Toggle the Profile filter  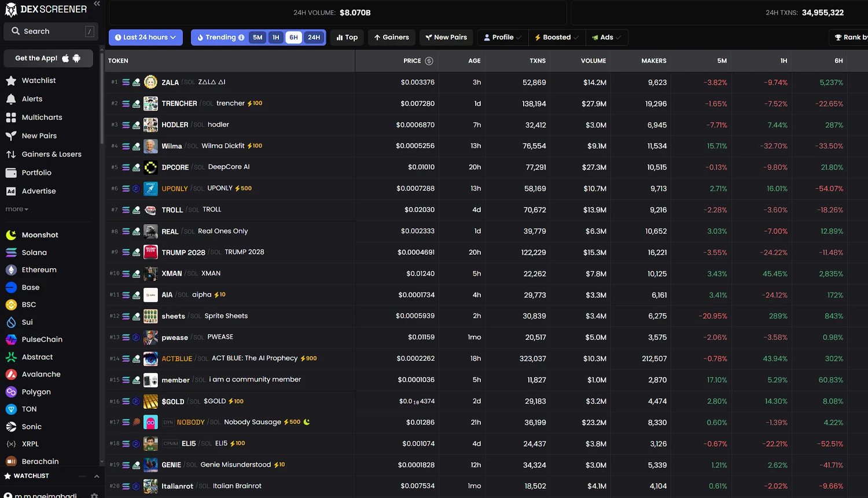(503, 38)
